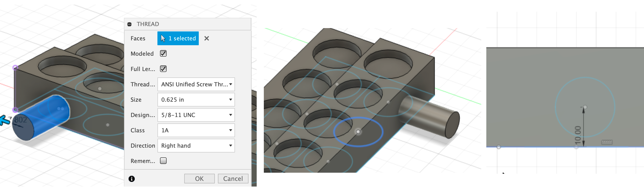Open the Direction dropdown showing Right hand
This screenshot has width=644, height=187.
(x=196, y=146)
